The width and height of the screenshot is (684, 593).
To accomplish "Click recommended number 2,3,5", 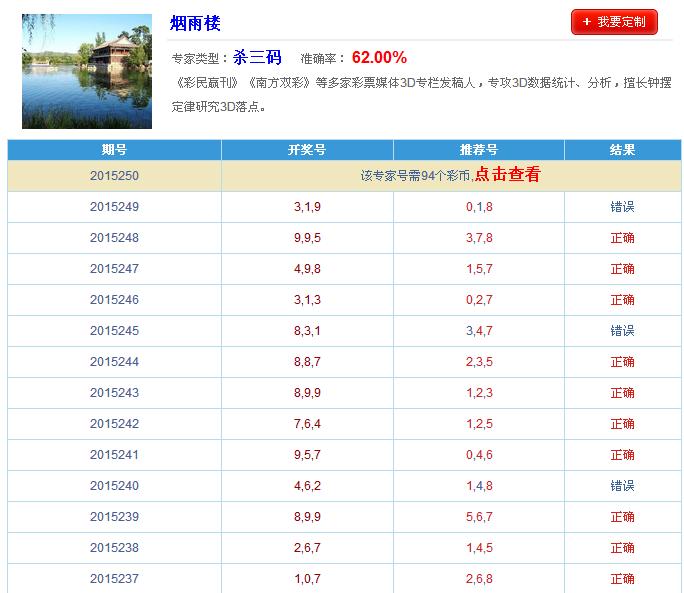I will point(479,362).
